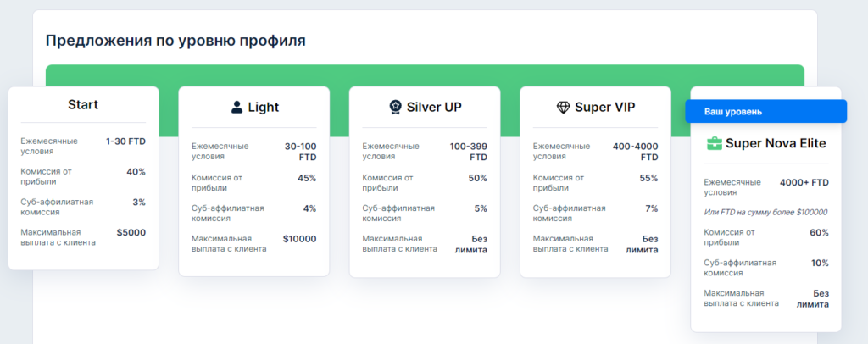
Task: Click the blue "Ваш уровень" badge
Action: [x=766, y=111]
